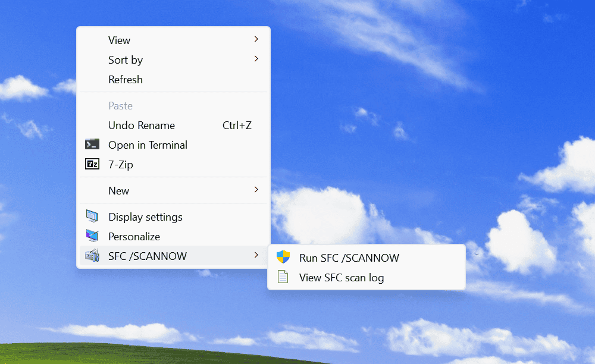Open the Sort by menu entry
The height and width of the screenshot is (364, 595).
click(x=173, y=59)
